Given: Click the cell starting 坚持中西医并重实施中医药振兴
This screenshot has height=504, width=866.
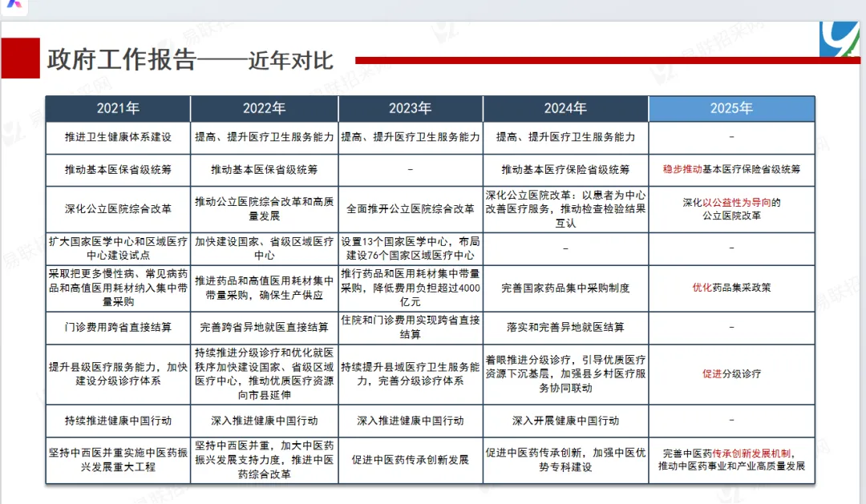Looking at the screenshot, I should [118, 461].
